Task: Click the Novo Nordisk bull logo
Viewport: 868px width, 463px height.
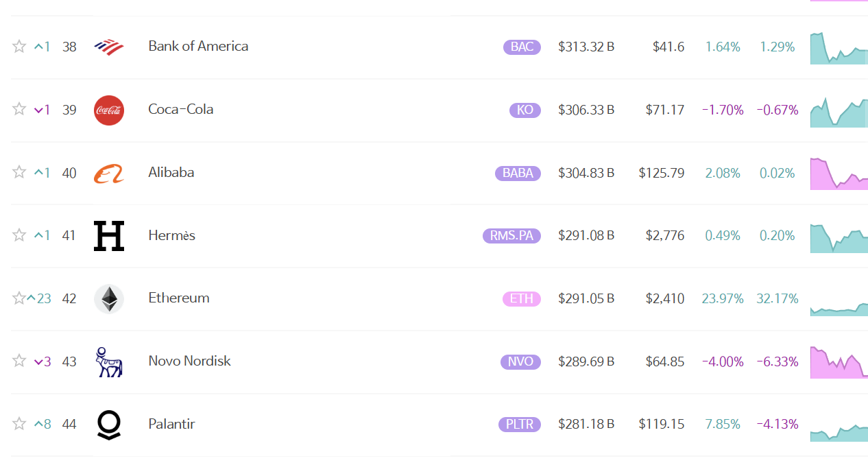Action: coord(108,361)
